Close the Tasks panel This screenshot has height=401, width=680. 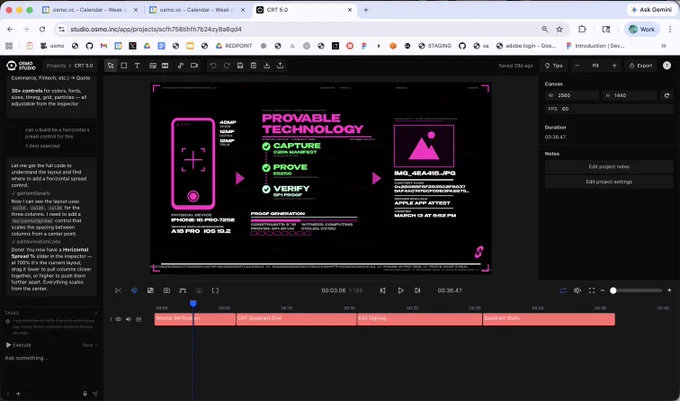point(96,313)
